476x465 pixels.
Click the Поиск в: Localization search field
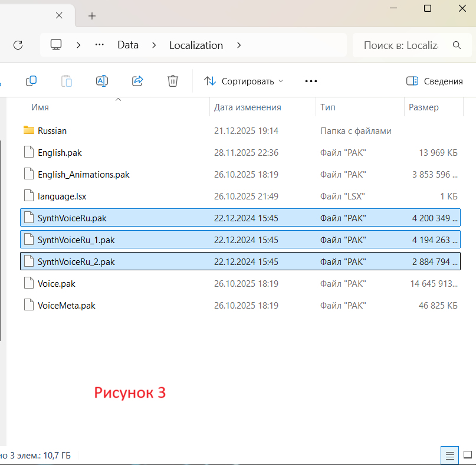tap(401, 45)
